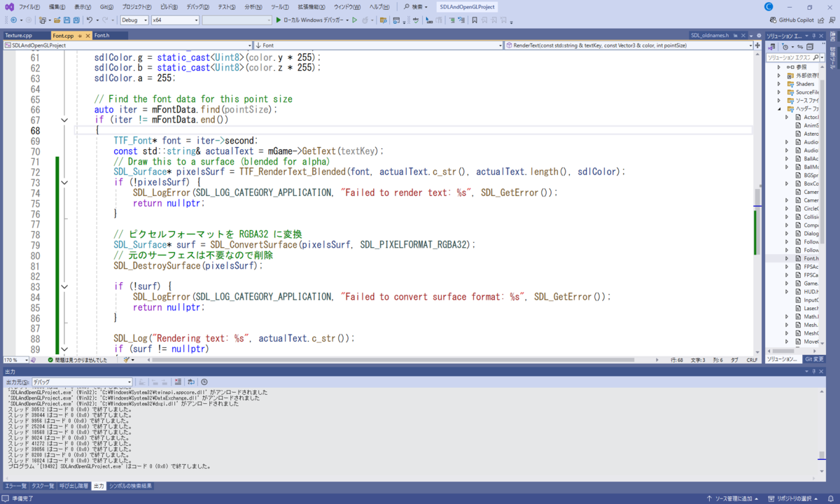
Task: Collapse the if (!pixelsSurf) code block
Action: [x=64, y=182]
